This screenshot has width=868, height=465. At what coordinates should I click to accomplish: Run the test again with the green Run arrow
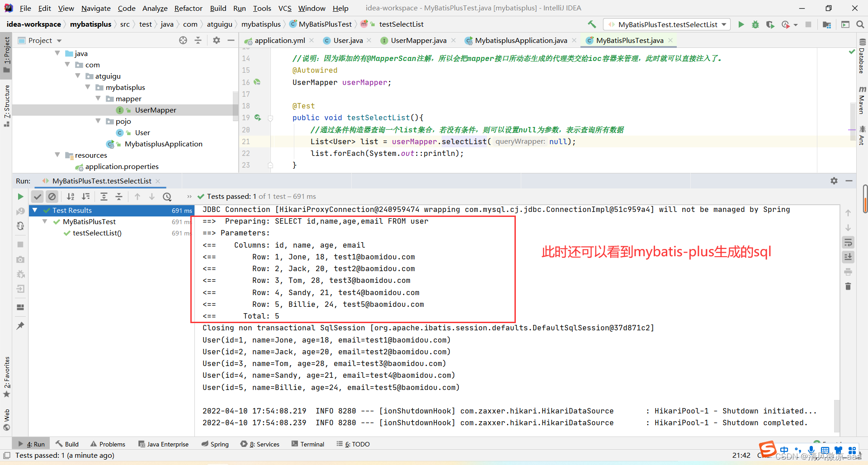[20, 197]
